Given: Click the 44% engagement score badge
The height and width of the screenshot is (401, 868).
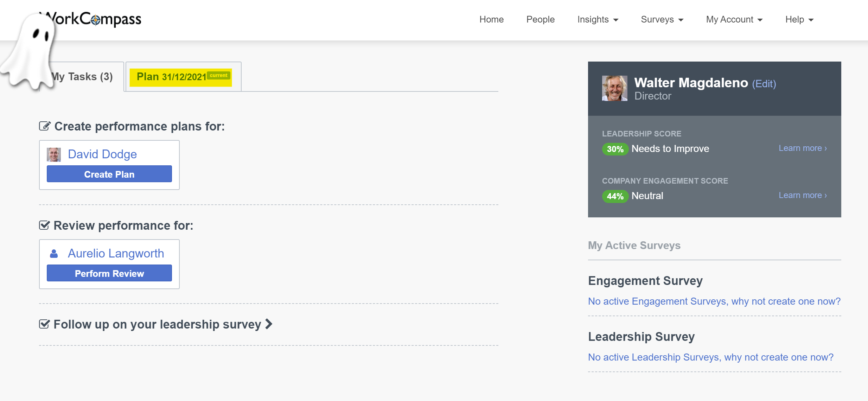Looking at the screenshot, I should coord(615,196).
